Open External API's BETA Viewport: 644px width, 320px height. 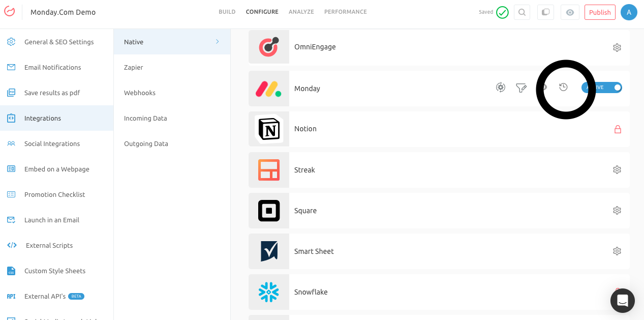[56, 296]
